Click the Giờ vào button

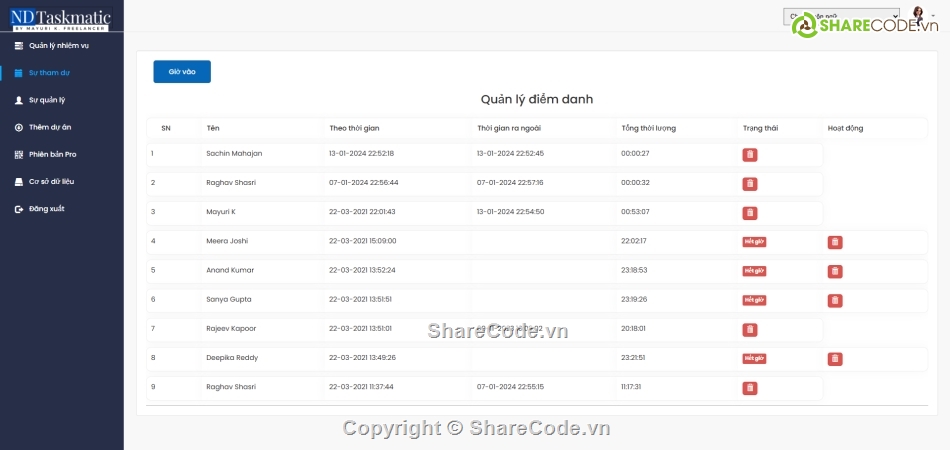coord(182,71)
